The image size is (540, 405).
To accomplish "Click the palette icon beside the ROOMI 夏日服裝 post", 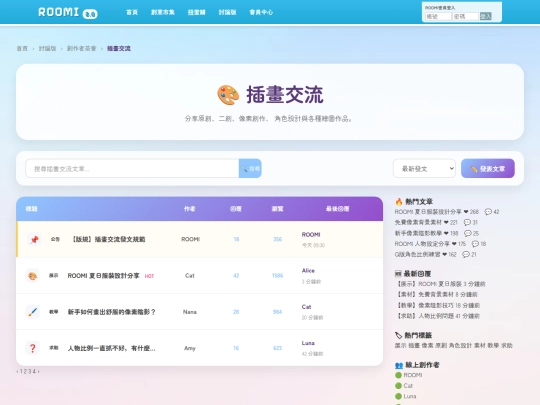I will tap(32, 276).
